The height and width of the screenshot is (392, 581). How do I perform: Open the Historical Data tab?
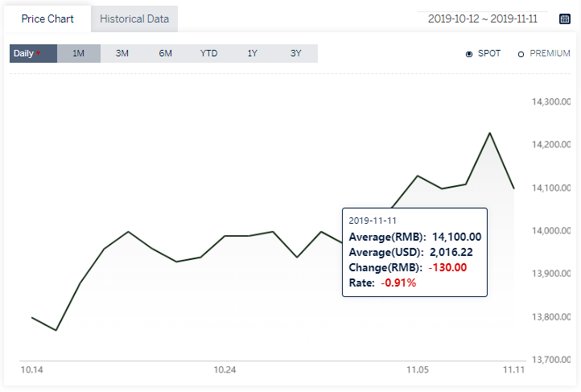pyautogui.click(x=134, y=19)
